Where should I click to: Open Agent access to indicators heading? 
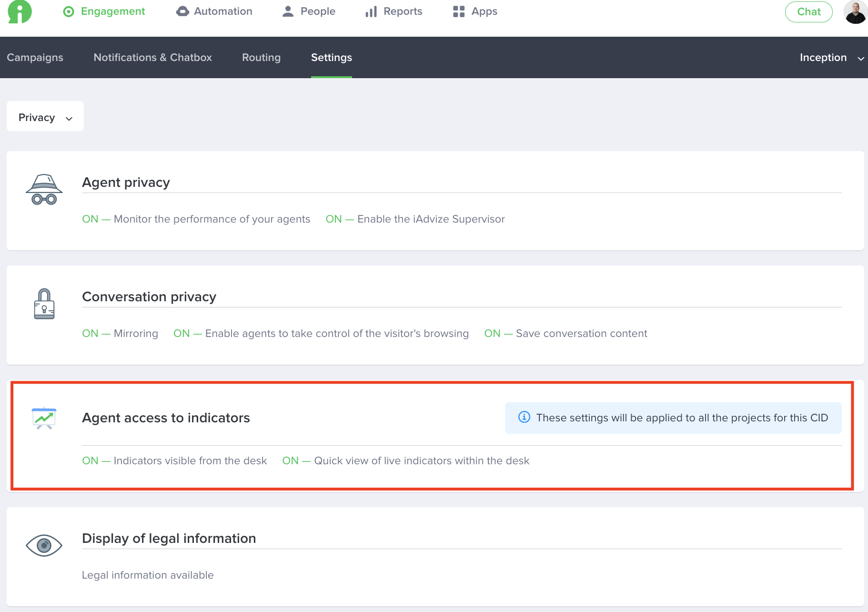[x=166, y=418]
